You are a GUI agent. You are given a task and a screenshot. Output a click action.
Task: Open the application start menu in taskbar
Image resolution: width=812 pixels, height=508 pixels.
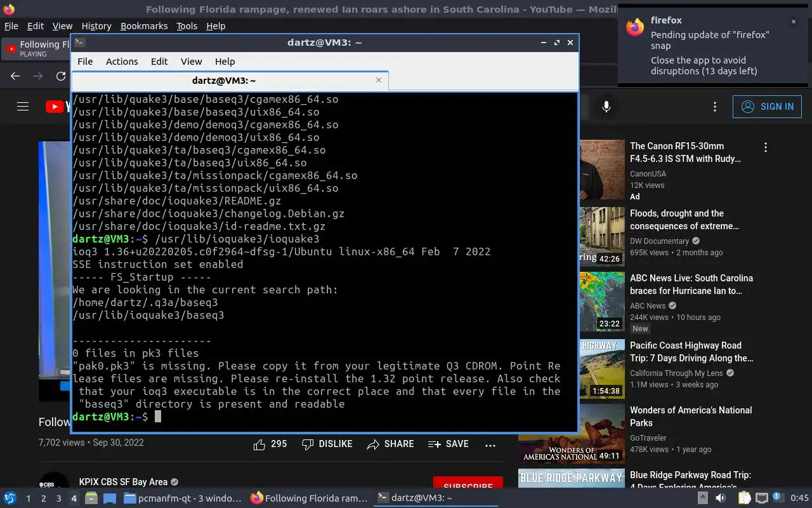pyautogui.click(x=10, y=498)
